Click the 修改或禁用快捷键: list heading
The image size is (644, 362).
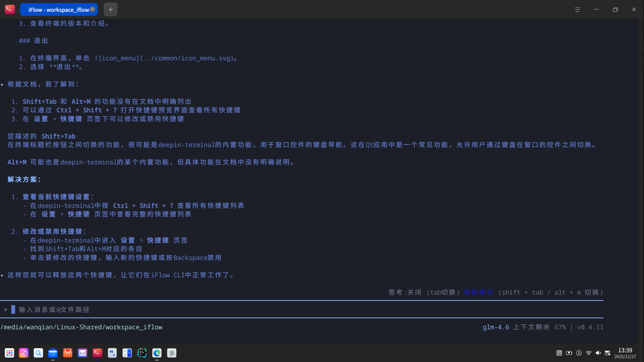pos(54,232)
